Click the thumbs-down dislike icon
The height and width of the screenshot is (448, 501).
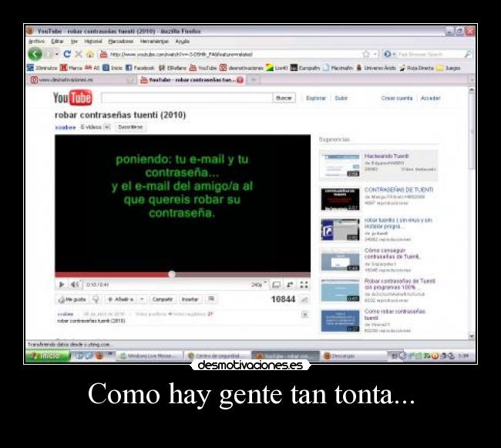coord(96,299)
